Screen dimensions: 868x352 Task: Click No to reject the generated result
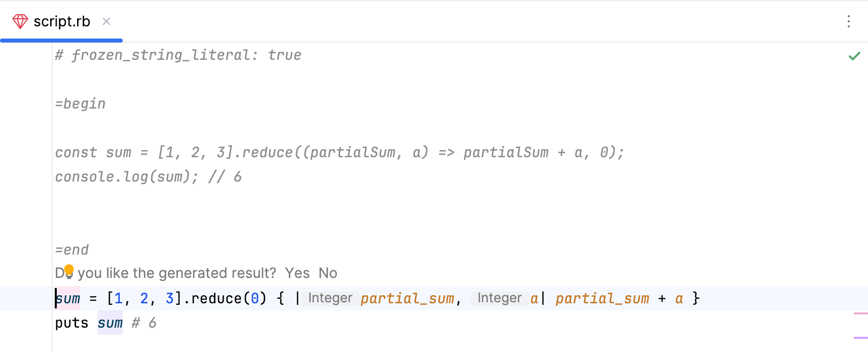328,273
